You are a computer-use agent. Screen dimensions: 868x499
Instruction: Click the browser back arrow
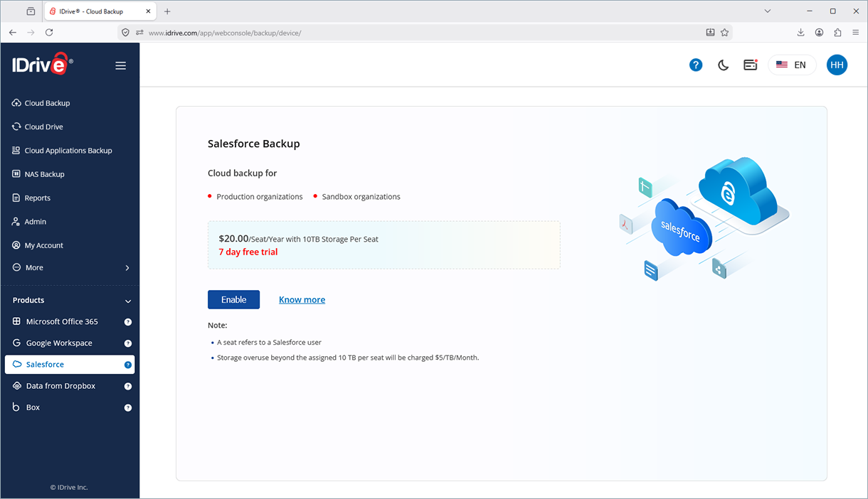pyautogui.click(x=12, y=33)
